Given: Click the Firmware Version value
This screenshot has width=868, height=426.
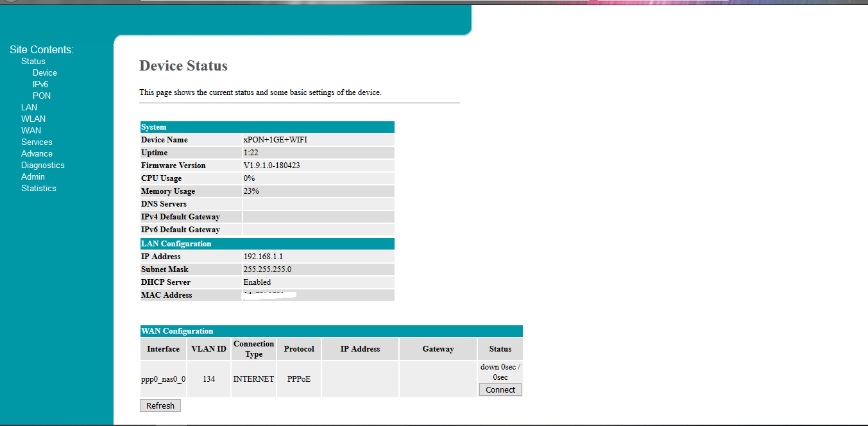Looking at the screenshot, I should (x=271, y=166).
